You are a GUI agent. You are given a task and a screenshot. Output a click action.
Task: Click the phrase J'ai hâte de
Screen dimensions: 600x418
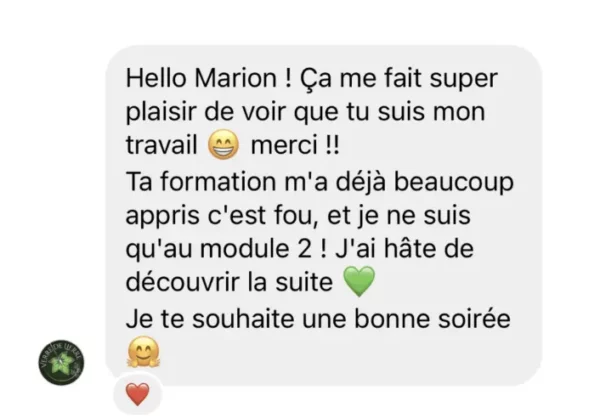404,249
